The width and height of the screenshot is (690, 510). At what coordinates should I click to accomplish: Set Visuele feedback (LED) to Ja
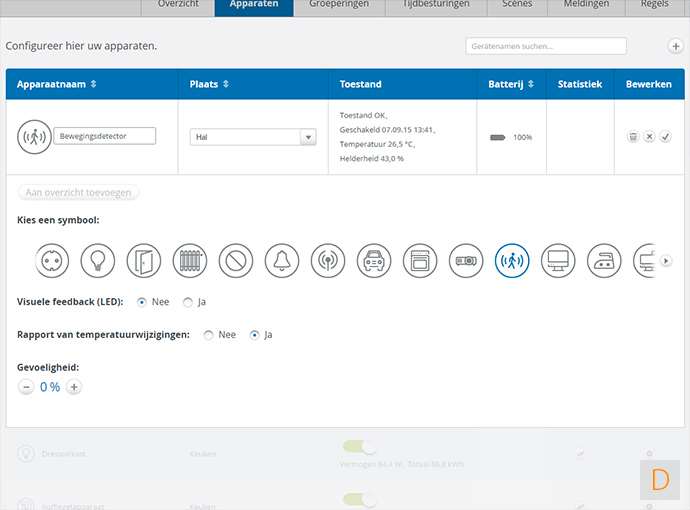pos(188,301)
